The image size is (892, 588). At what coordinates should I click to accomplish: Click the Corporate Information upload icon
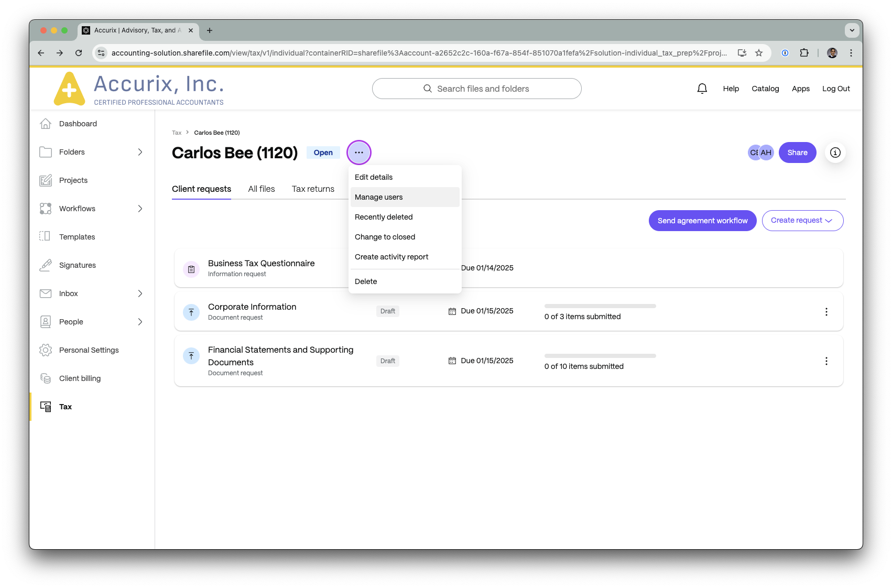[x=191, y=312]
